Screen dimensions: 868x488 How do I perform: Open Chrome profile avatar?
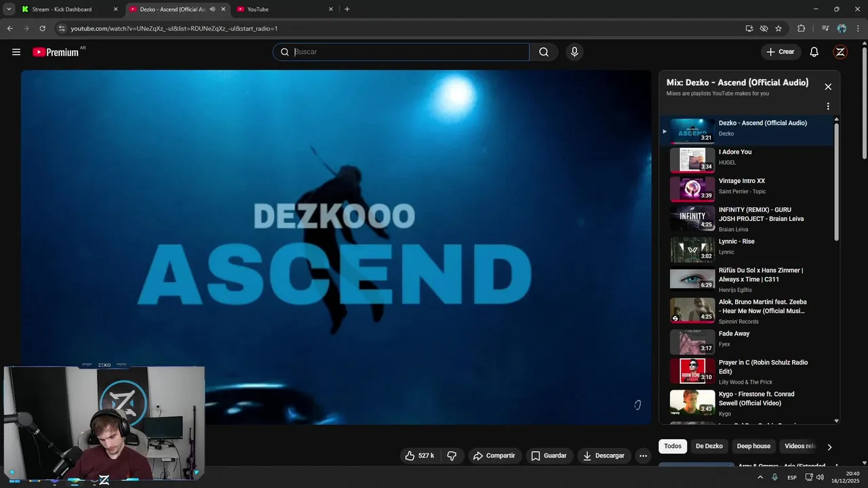coord(842,28)
